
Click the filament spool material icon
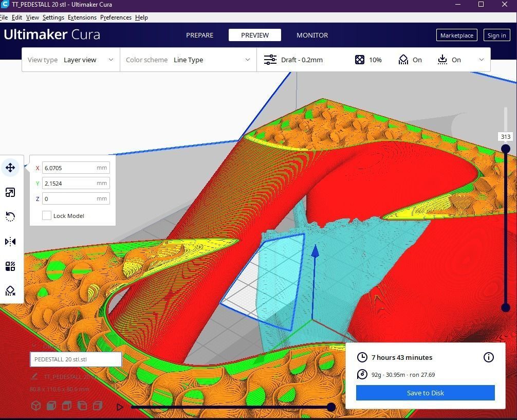(x=362, y=374)
